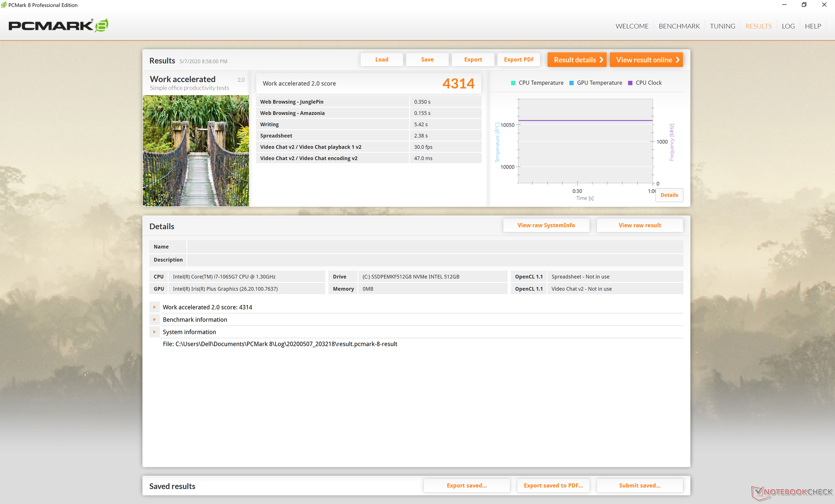This screenshot has width=835, height=504.
Task: Click the Load results button
Action: [x=381, y=60]
